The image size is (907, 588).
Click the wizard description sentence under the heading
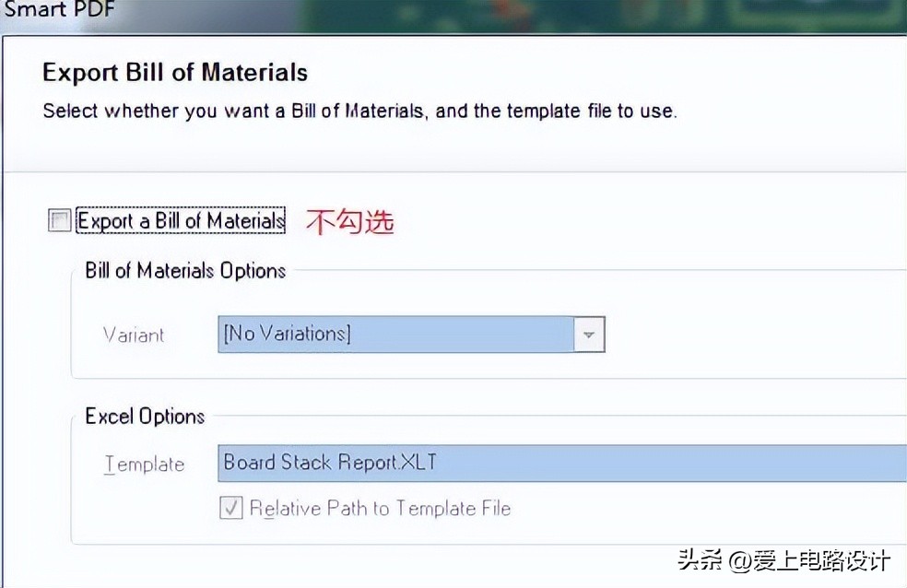coord(359,112)
